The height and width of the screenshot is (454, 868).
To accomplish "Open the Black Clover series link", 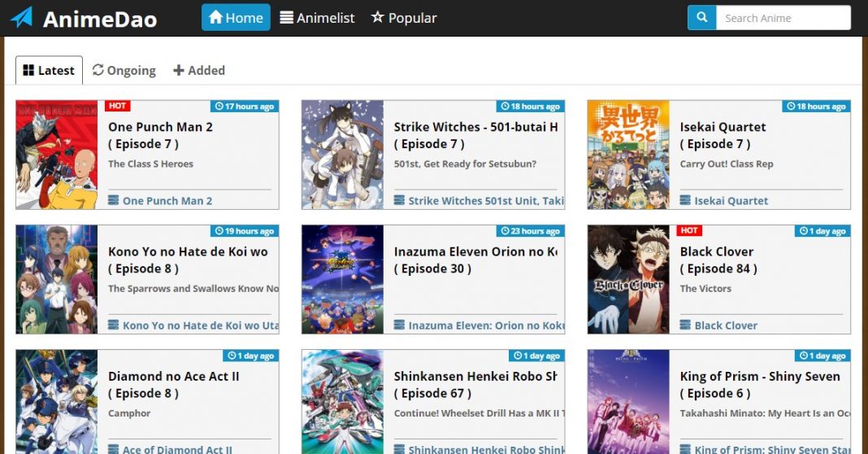I will [726, 325].
